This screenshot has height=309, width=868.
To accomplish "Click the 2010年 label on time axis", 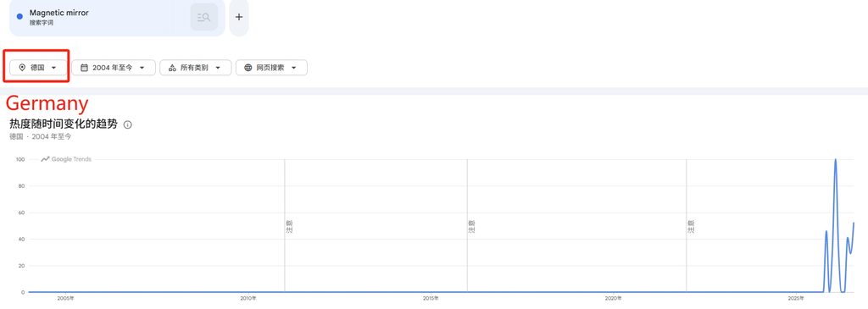I will [248, 299].
